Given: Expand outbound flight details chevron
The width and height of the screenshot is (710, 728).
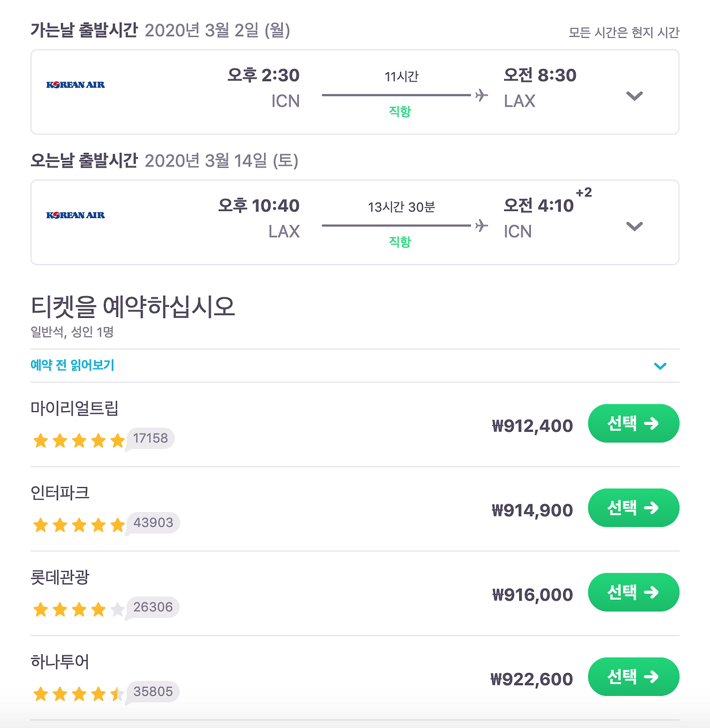Looking at the screenshot, I should pos(635,96).
